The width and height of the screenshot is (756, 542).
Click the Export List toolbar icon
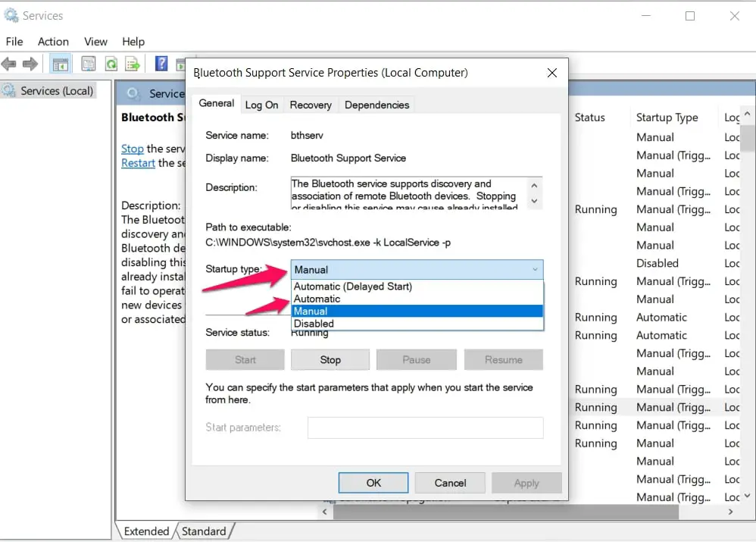[133, 64]
